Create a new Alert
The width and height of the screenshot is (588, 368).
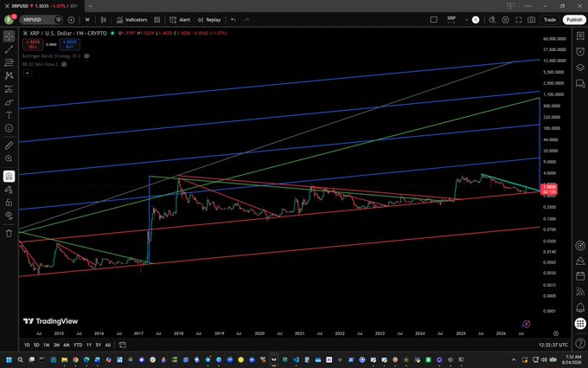[x=180, y=20]
